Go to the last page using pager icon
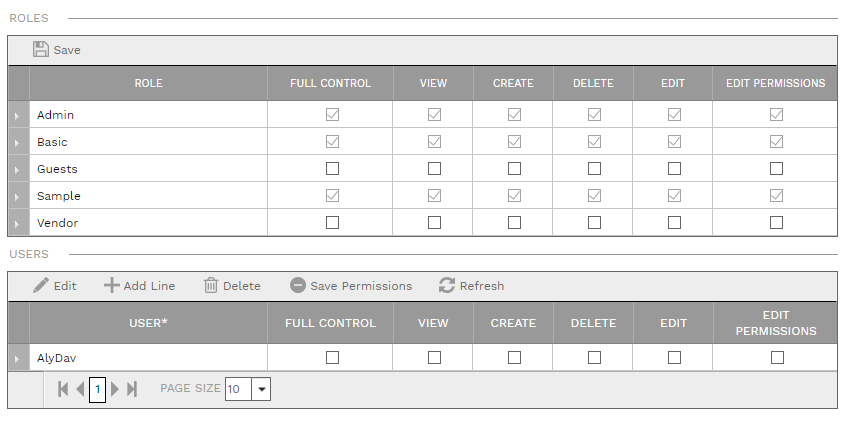Viewport: 846px width, 422px height. [x=132, y=389]
